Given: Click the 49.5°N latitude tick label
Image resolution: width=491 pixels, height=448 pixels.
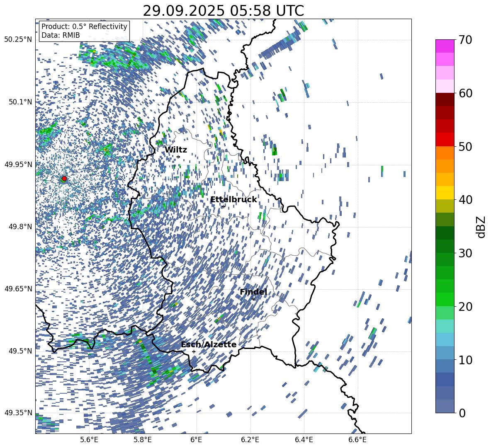Looking at the screenshot, I should (x=20, y=351).
